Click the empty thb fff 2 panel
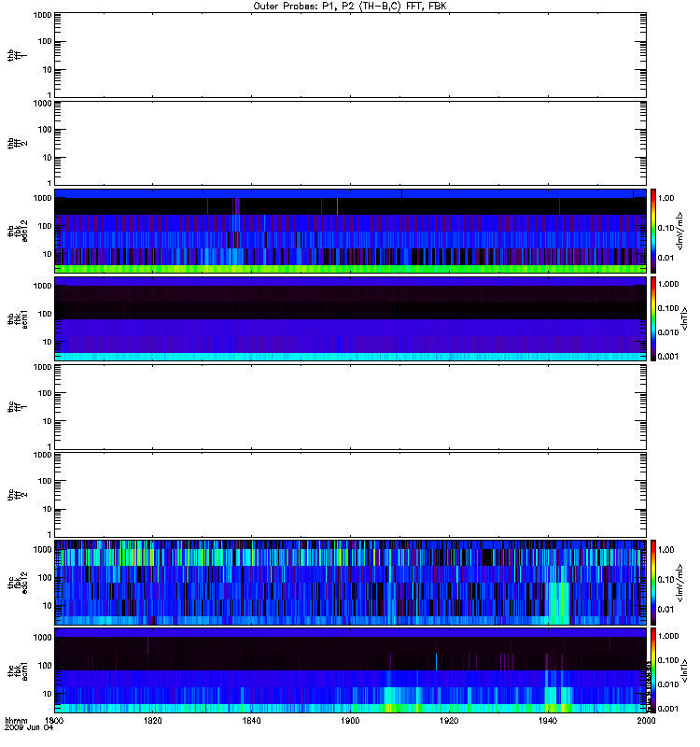Image resolution: width=700 pixels, height=747 pixels. click(x=350, y=143)
